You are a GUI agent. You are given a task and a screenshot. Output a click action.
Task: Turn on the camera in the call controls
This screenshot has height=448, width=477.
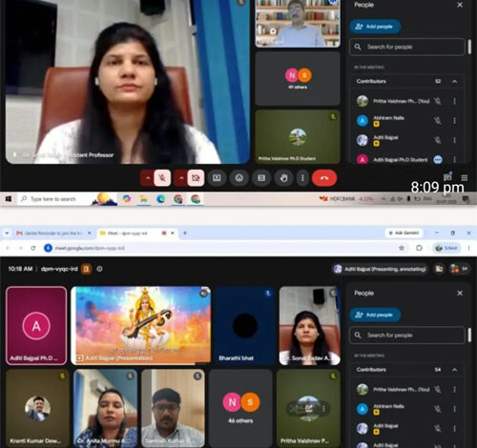coord(196,178)
